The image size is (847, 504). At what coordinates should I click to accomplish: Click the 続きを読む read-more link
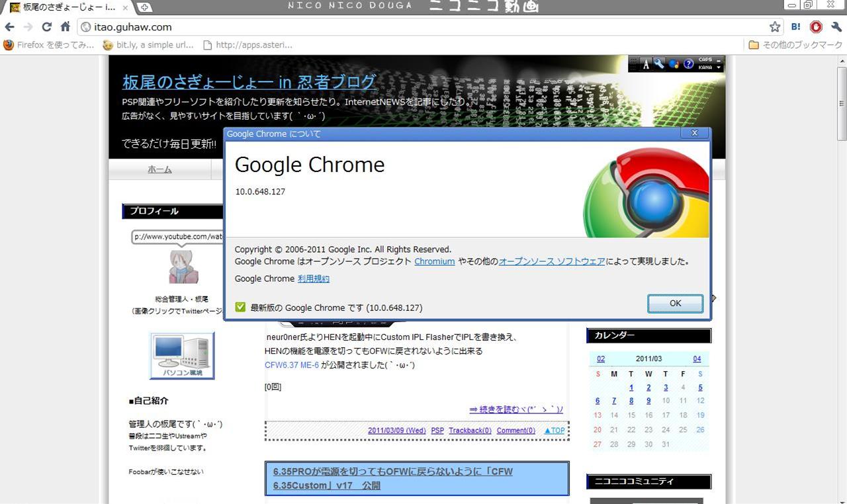pos(516,409)
